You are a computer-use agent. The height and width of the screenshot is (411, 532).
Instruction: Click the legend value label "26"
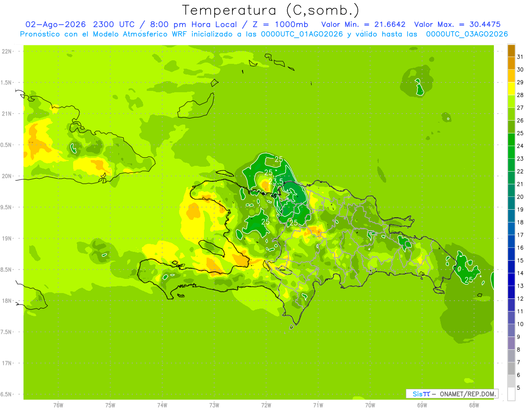click(x=520, y=120)
